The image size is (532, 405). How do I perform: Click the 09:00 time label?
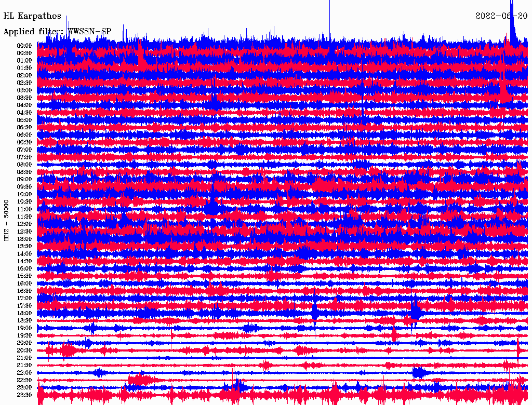click(24, 180)
